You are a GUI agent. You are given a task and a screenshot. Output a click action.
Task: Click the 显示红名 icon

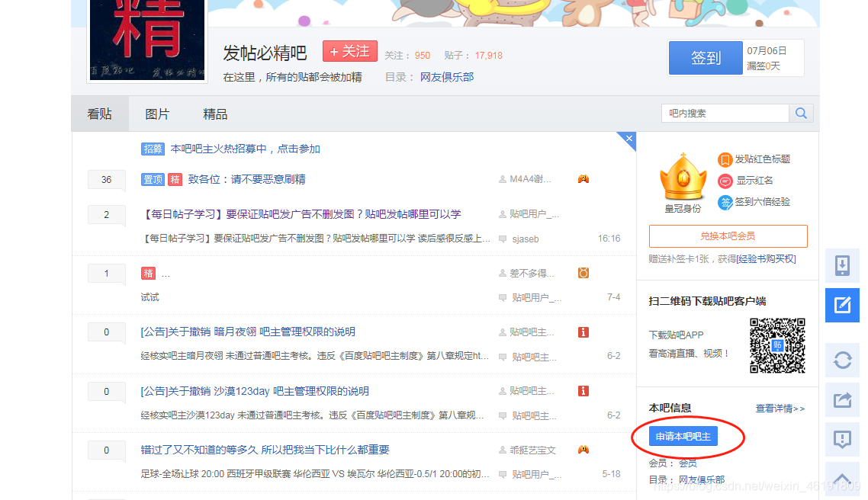tap(725, 181)
